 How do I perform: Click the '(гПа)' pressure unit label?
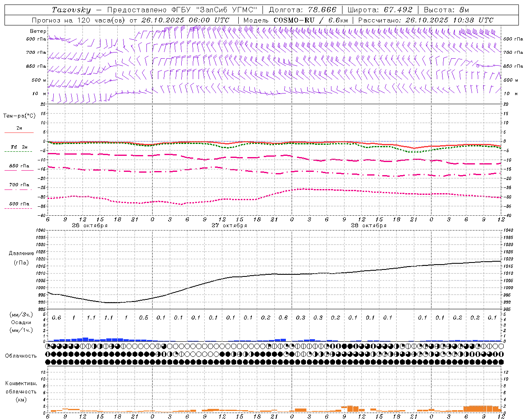(21, 262)
